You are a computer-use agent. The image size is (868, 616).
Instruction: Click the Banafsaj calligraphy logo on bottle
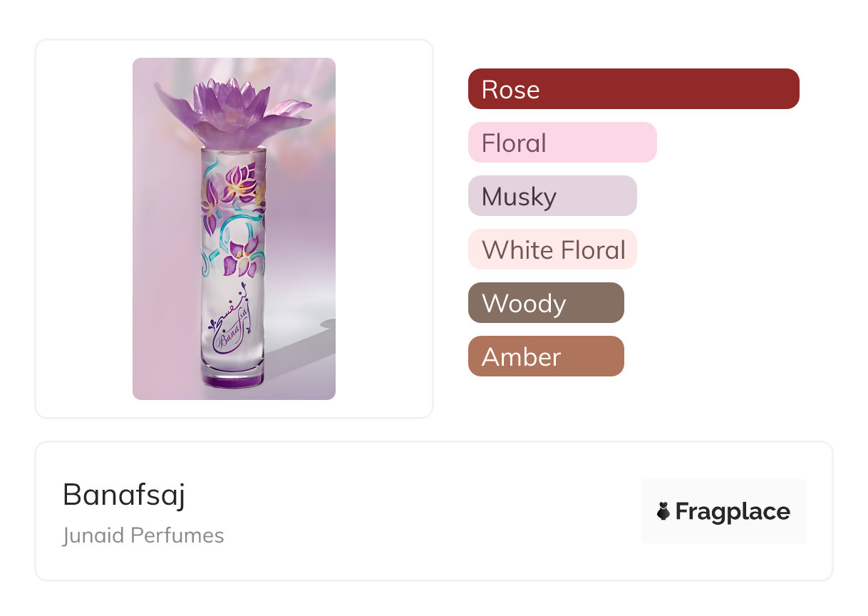[230, 325]
